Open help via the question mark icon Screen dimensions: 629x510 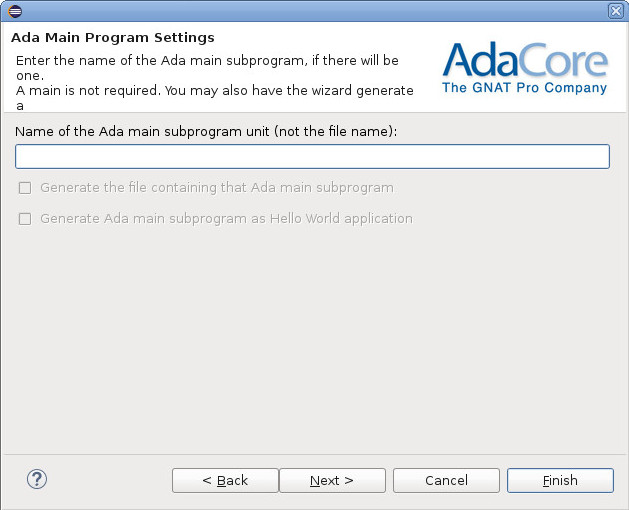[x=37, y=479]
